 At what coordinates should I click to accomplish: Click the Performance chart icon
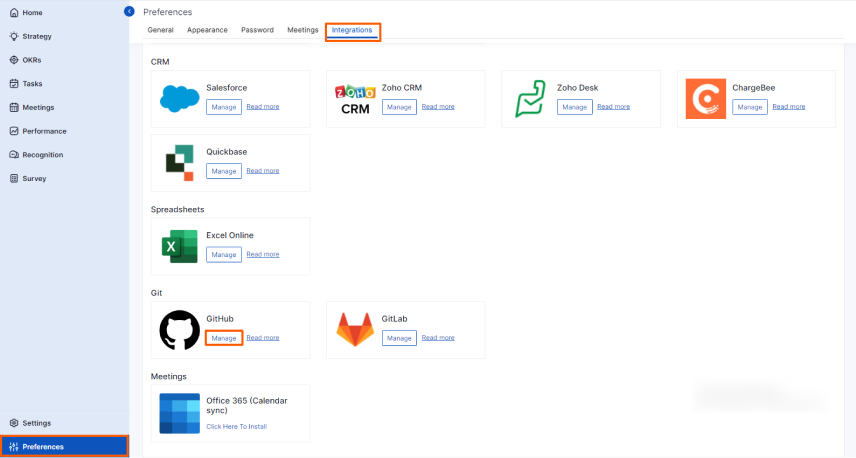pyautogui.click(x=14, y=131)
